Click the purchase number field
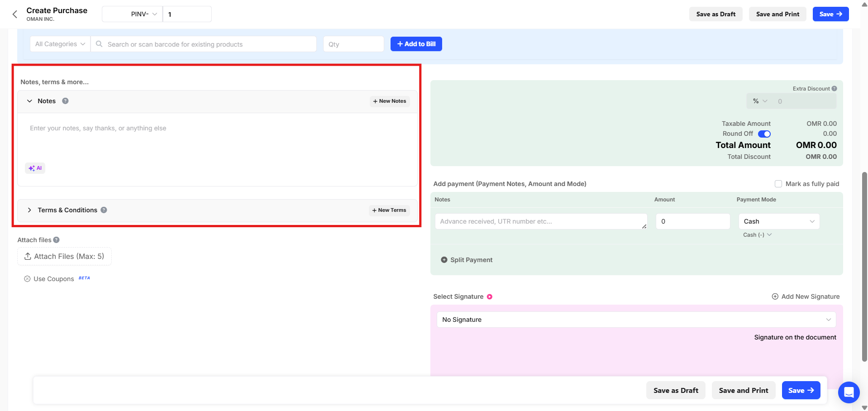Viewport: 868px width, 411px height. point(187,14)
